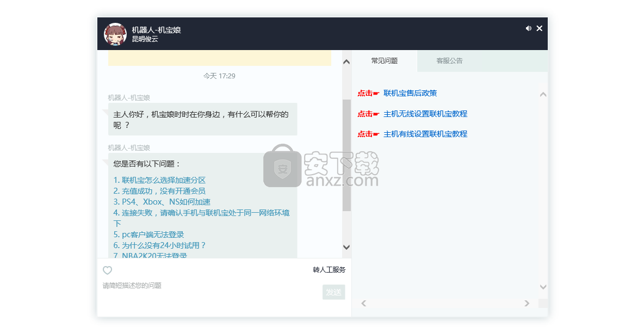Click the red 点击 pointer beside 主机有线设置联机宝教程
644x333 pixels.
(368, 134)
